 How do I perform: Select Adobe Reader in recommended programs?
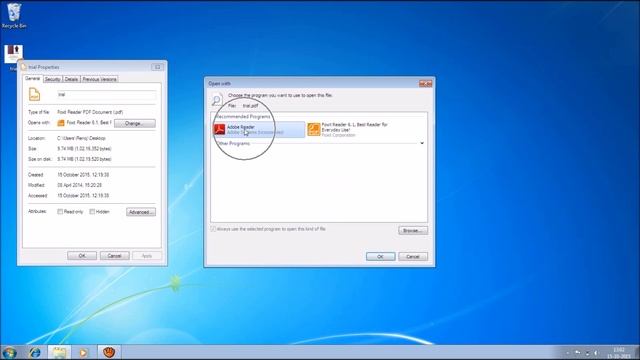click(259, 129)
